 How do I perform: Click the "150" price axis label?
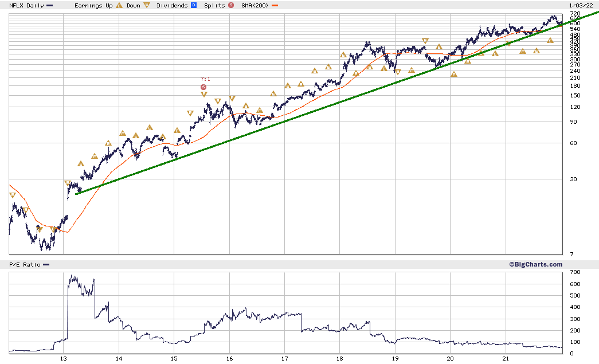pyautogui.click(x=575, y=96)
